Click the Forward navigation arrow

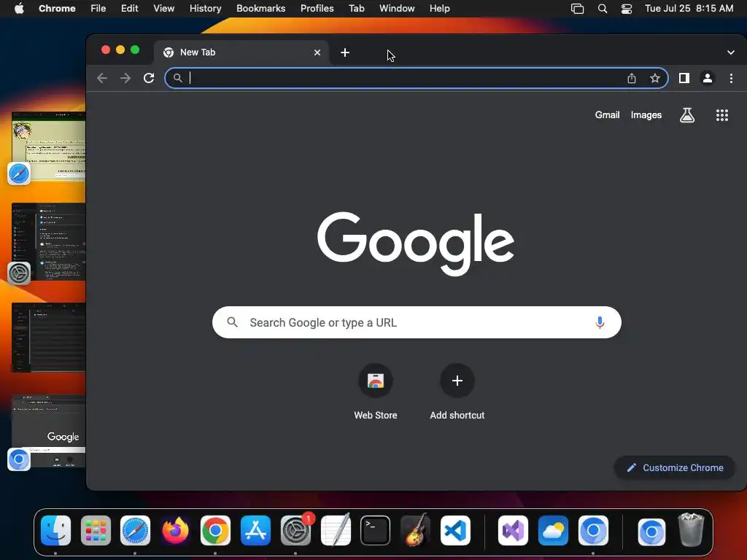pyautogui.click(x=125, y=78)
